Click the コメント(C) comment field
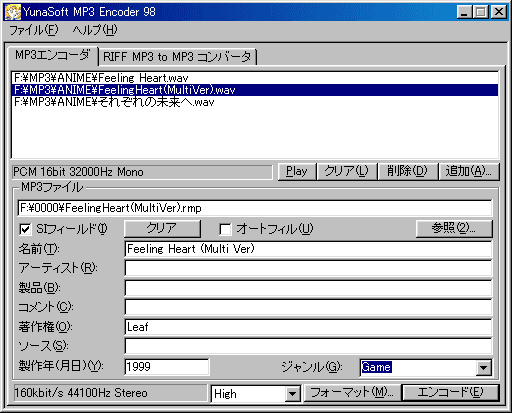The image size is (512, 413). point(308,307)
